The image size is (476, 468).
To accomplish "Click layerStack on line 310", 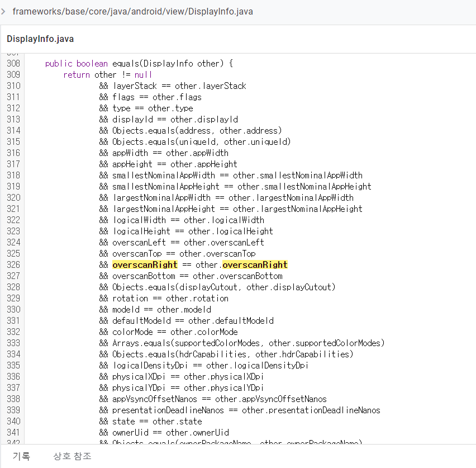I will pos(135,86).
